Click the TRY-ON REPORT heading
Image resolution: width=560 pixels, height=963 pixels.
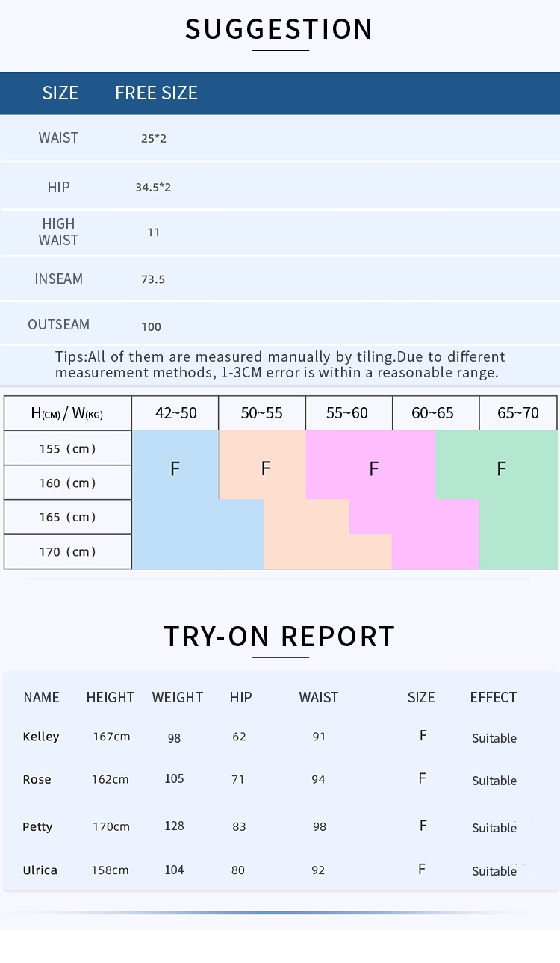tap(279, 637)
